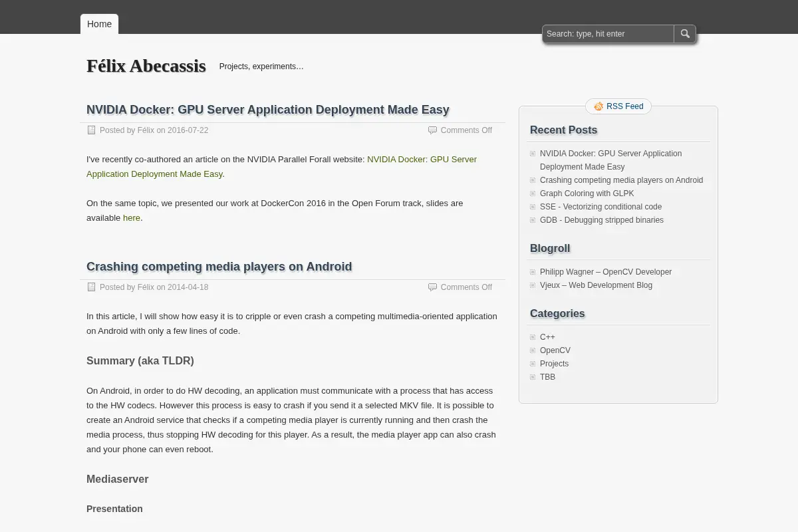Open sidebar post Crashing competing media players

click(x=621, y=180)
